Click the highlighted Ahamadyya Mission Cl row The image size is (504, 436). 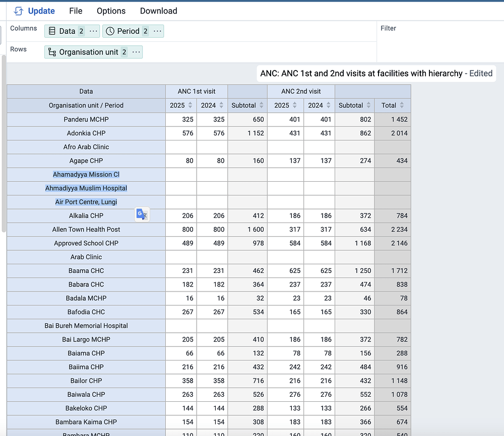click(86, 175)
